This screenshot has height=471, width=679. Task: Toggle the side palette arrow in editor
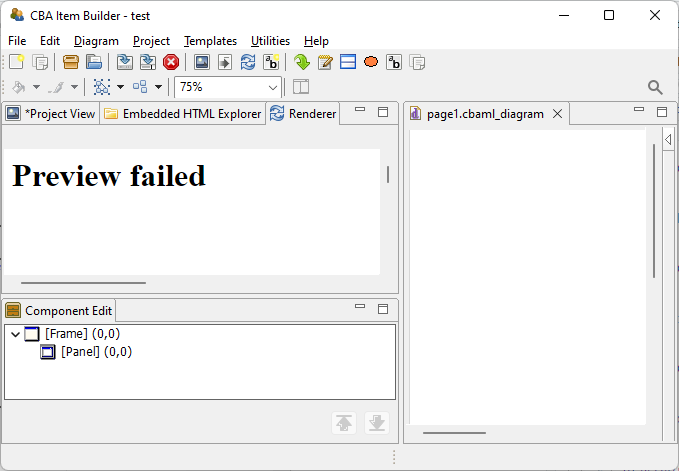point(667,141)
